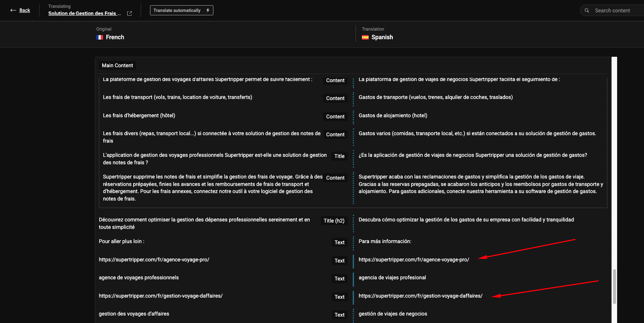
Task: Click Text tag next to French gestion-voyage-daffaires URL
Action: (x=340, y=297)
